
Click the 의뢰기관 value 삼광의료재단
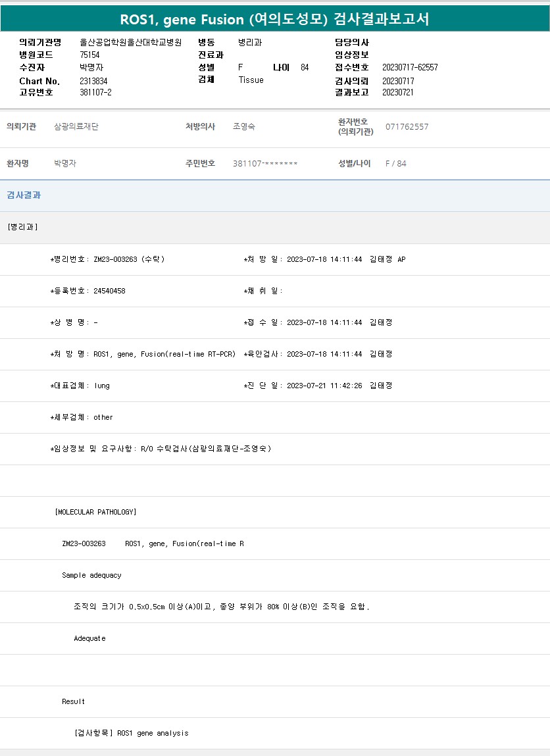click(76, 126)
